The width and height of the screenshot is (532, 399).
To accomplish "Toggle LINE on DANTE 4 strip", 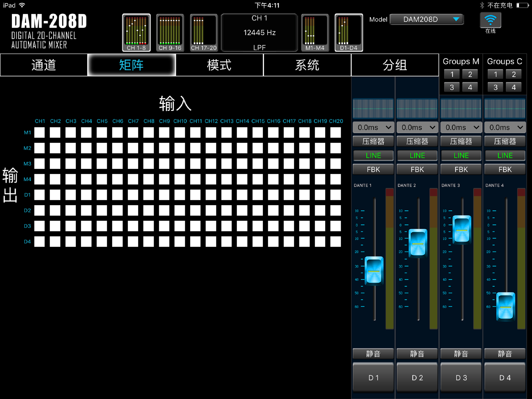I will [505, 155].
